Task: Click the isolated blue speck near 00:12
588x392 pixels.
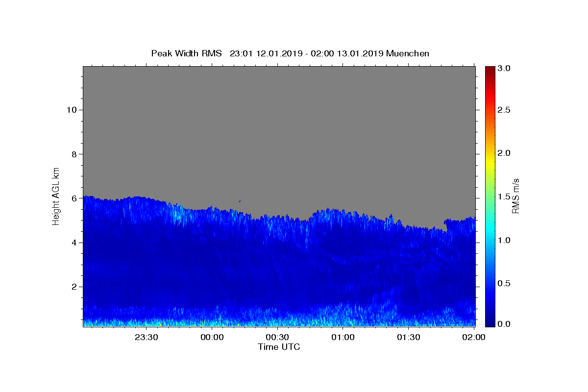Action: pyautogui.click(x=240, y=201)
